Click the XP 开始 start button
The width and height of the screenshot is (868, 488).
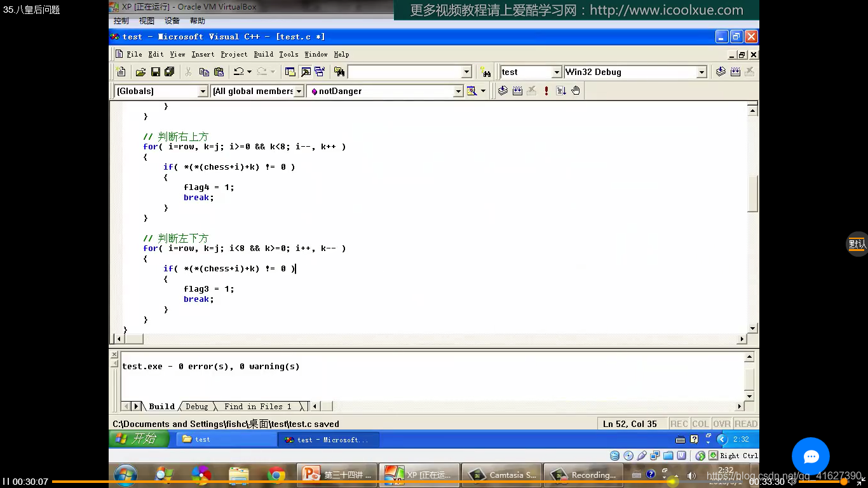coord(139,439)
